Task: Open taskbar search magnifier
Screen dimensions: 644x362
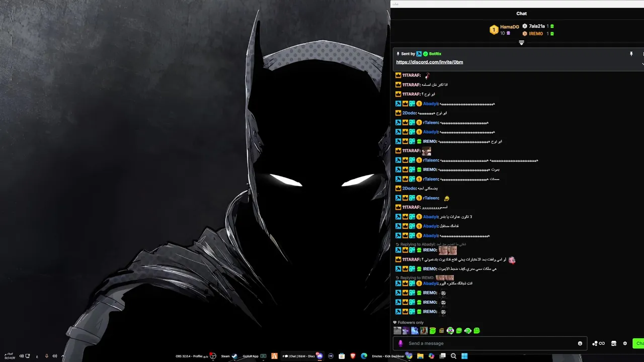Action: click(453, 356)
